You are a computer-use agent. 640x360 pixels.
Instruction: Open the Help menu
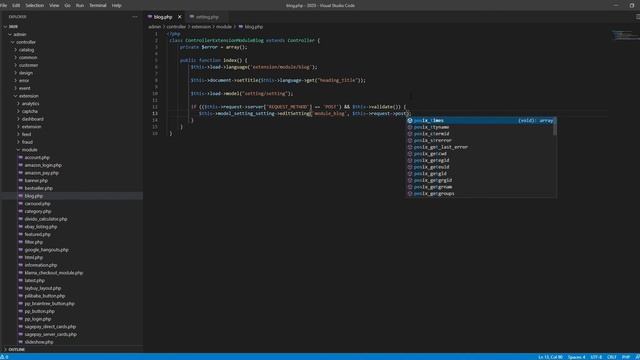click(x=117, y=5)
